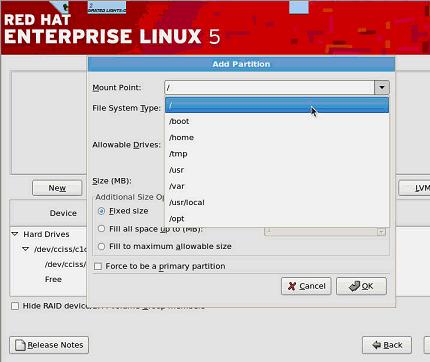This screenshot has width=430, height=362.
Task: Click the LVM button
Action: click(x=414, y=188)
